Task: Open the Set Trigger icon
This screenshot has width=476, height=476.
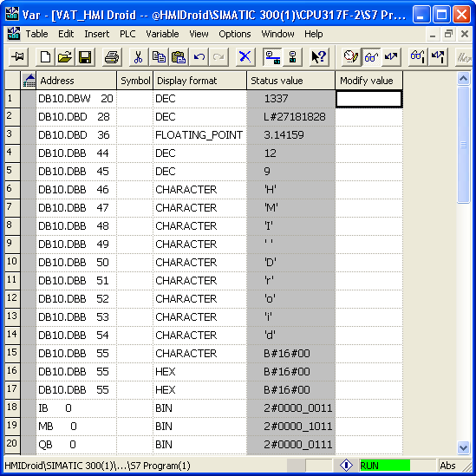Action: [351, 56]
